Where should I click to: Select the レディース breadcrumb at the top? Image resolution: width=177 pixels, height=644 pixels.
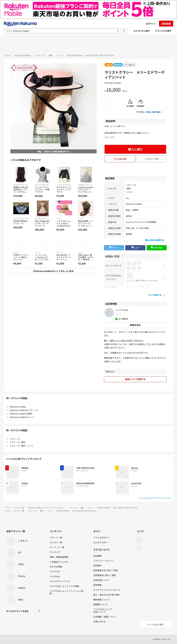40,56
